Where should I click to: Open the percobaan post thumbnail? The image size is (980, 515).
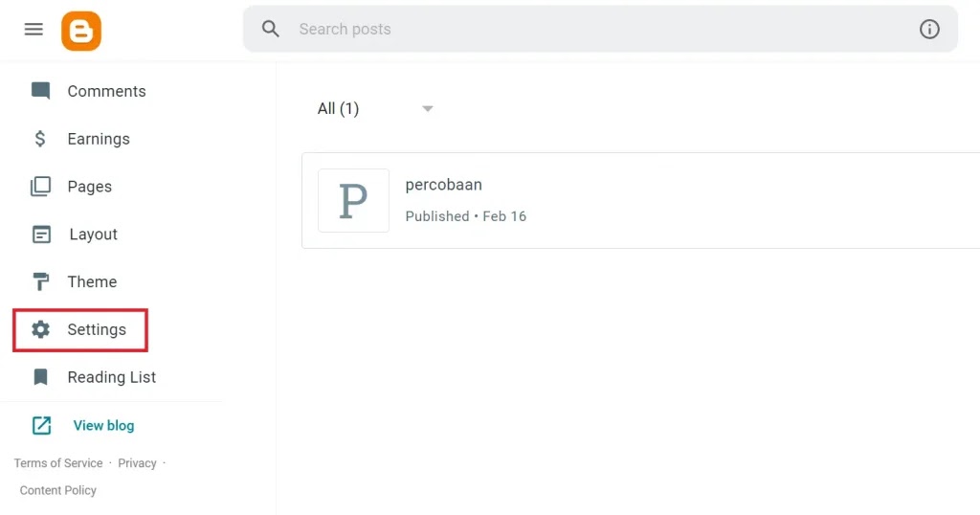pos(354,201)
